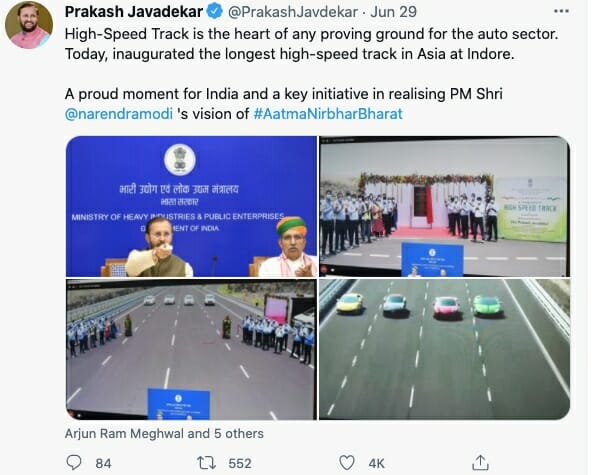The image size is (593, 475).
Task: Open Prakash Javadekar's profile avatar
Action: click(x=29, y=25)
